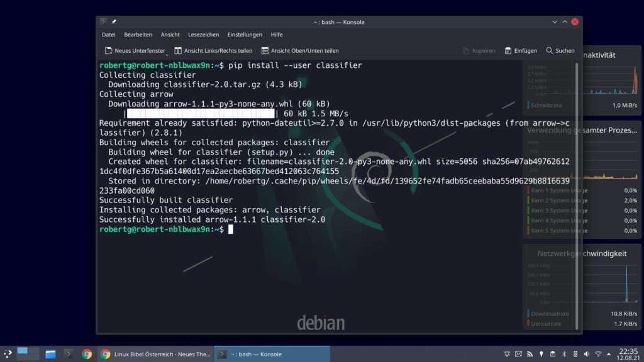Open the mail envelope tray icon
The image size is (644, 362).
tap(519, 354)
